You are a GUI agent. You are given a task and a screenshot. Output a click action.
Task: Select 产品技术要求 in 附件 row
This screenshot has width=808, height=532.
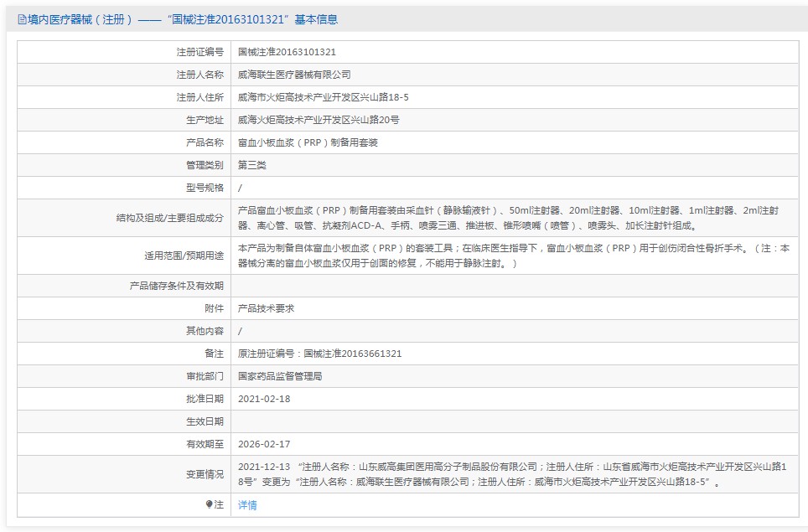pos(266,308)
